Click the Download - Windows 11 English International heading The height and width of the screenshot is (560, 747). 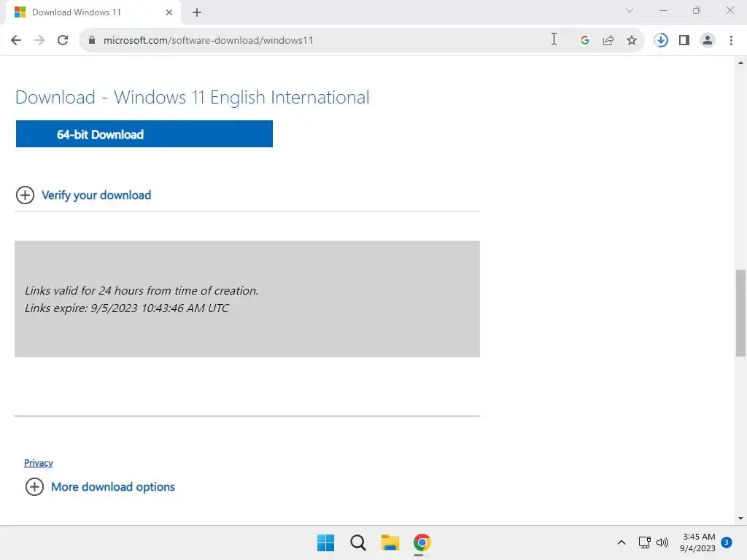point(193,97)
